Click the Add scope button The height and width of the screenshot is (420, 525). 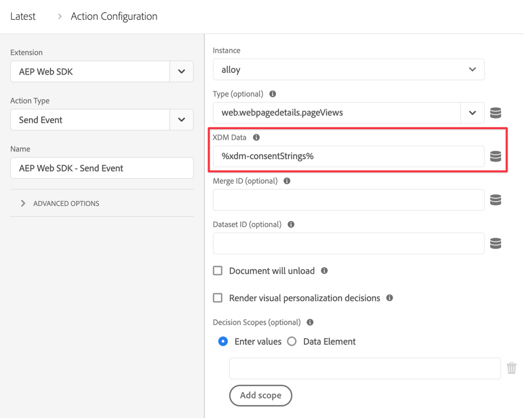(260, 395)
